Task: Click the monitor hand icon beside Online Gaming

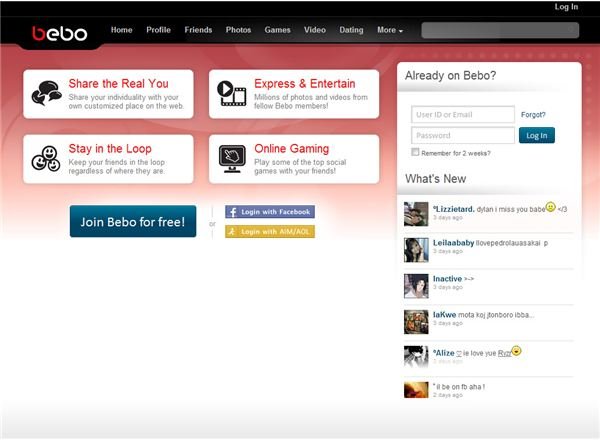Action: tap(232, 159)
